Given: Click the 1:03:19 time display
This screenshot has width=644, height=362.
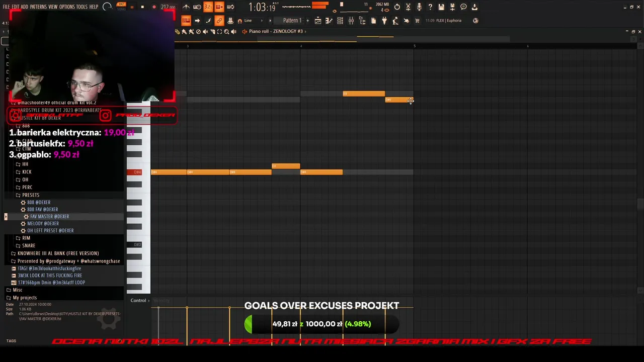Looking at the screenshot, I should 262,8.
